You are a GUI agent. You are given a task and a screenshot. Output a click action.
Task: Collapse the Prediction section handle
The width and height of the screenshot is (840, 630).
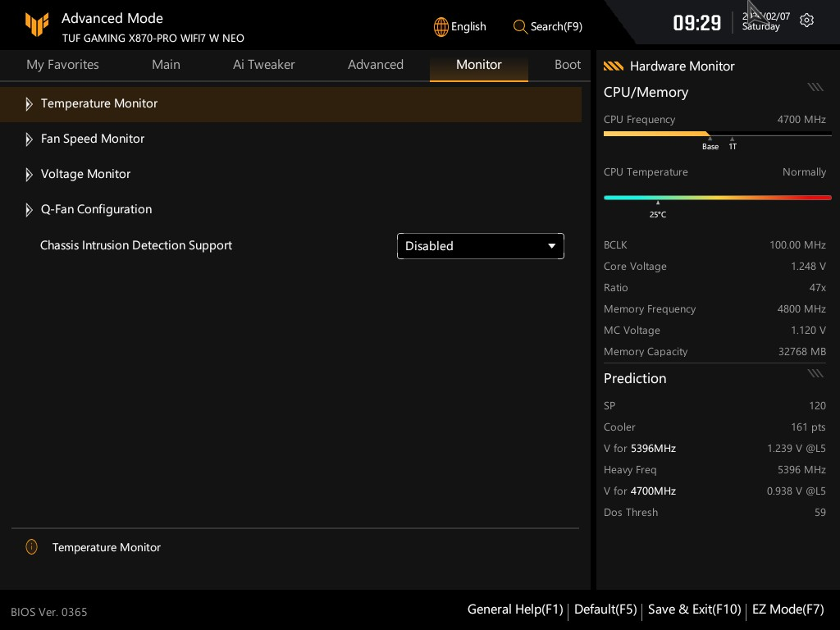click(x=815, y=373)
